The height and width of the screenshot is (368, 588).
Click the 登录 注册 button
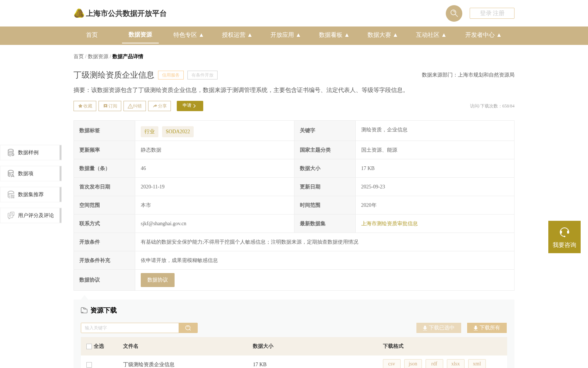click(492, 13)
